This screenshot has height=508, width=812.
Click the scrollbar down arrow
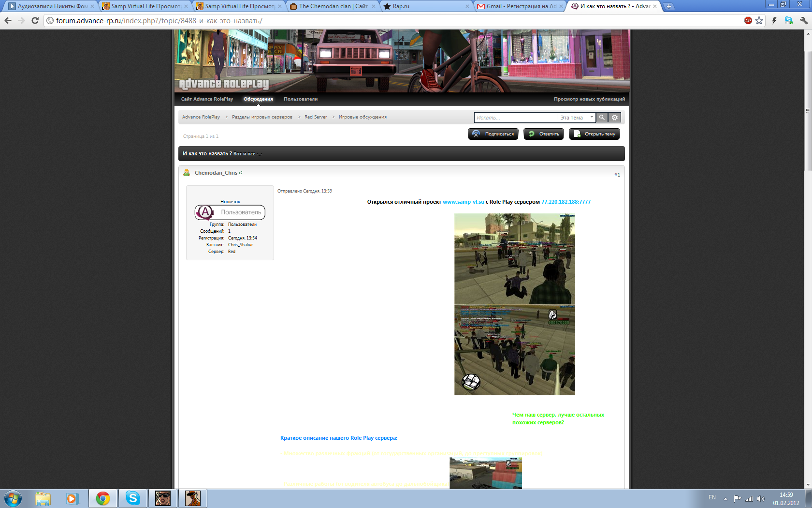[808, 485]
